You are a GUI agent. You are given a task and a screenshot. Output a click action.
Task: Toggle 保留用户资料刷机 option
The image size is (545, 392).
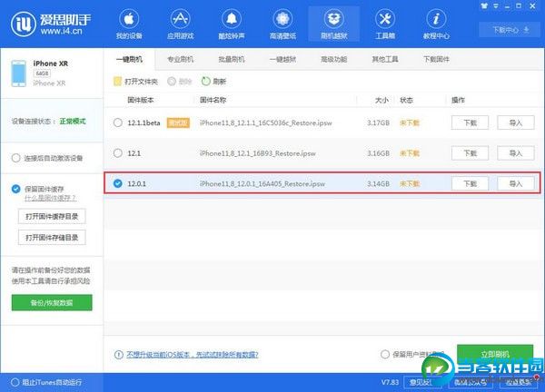pos(385,355)
